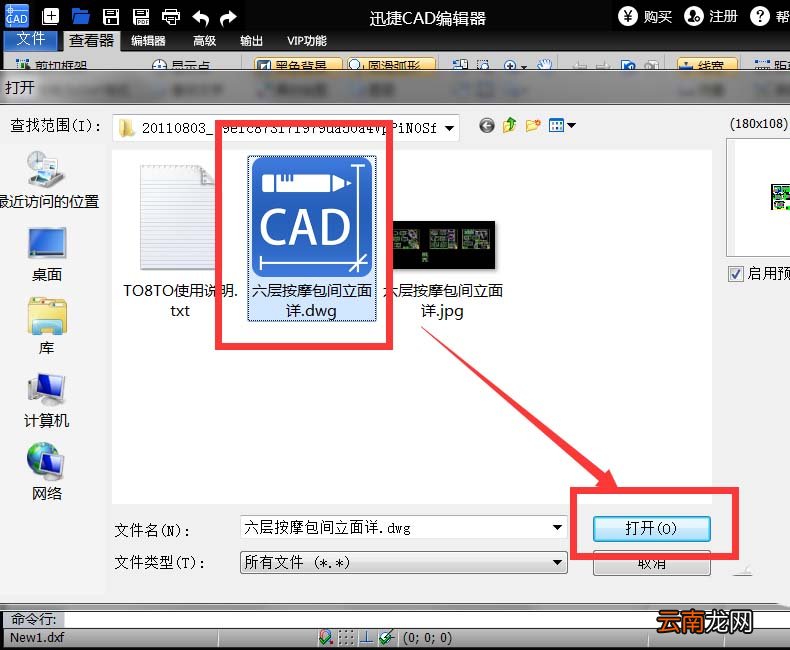Go to 桌面 desktop shortcut
Image resolution: width=790 pixels, height=650 pixels.
click(x=46, y=254)
